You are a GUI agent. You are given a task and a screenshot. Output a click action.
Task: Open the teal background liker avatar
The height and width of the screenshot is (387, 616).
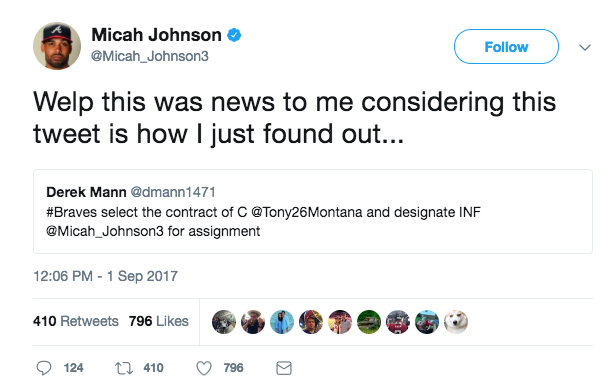282,322
